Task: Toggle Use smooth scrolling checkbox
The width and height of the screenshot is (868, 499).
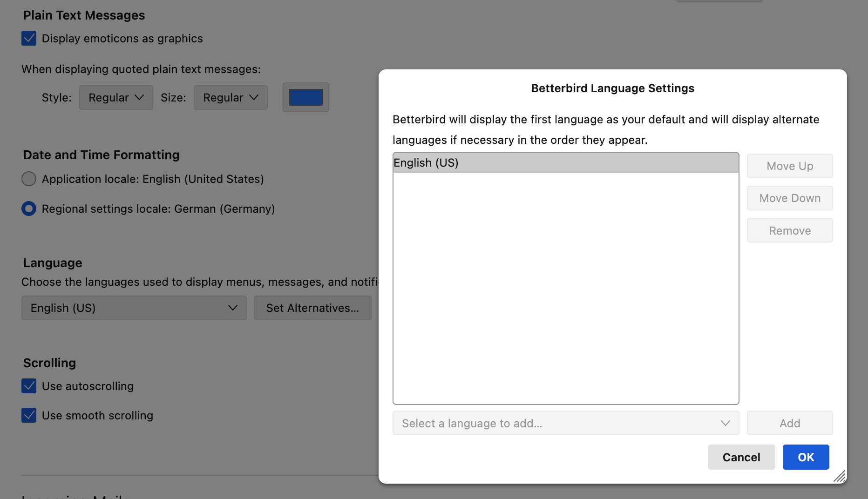Action: point(29,415)
